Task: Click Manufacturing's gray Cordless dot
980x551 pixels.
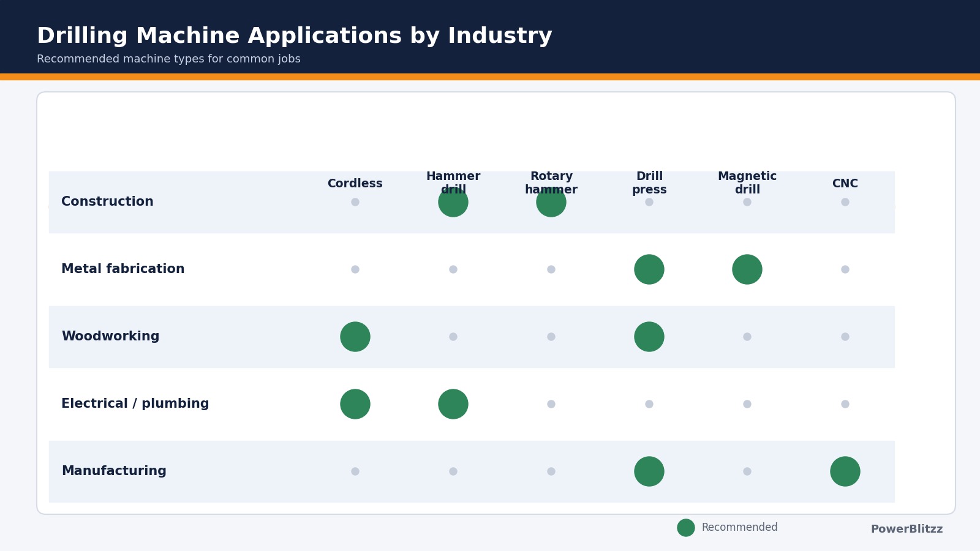Action: (x=355, y=471)
